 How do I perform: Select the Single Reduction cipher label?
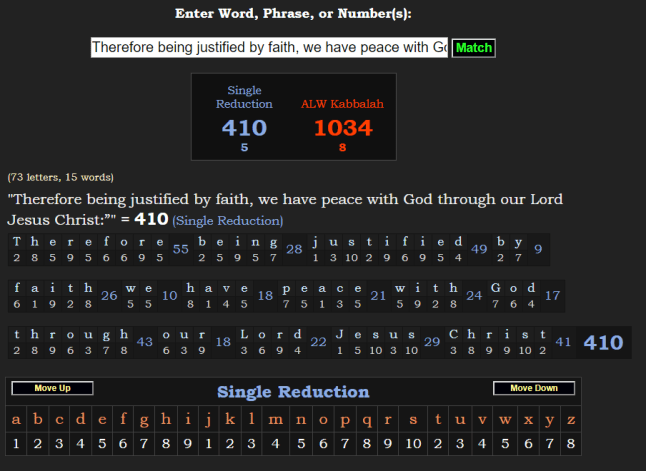pyautogui.click(x=244, y=97)
